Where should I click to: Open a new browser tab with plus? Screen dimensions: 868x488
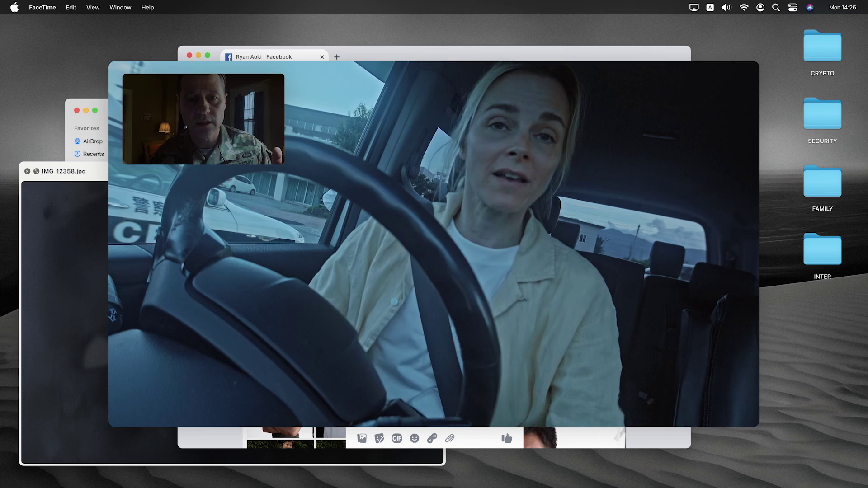pyautogui.click(x=336, y=56)
